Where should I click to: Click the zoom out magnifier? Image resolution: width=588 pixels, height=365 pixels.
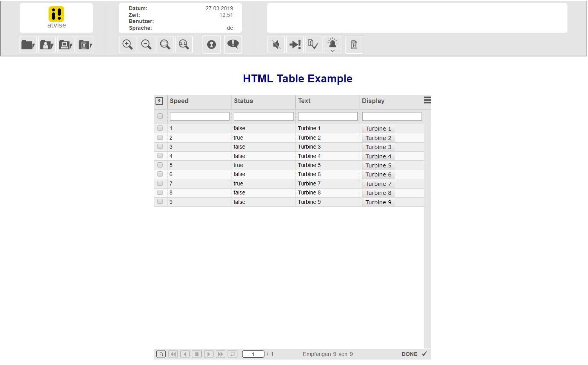point(147,45)
